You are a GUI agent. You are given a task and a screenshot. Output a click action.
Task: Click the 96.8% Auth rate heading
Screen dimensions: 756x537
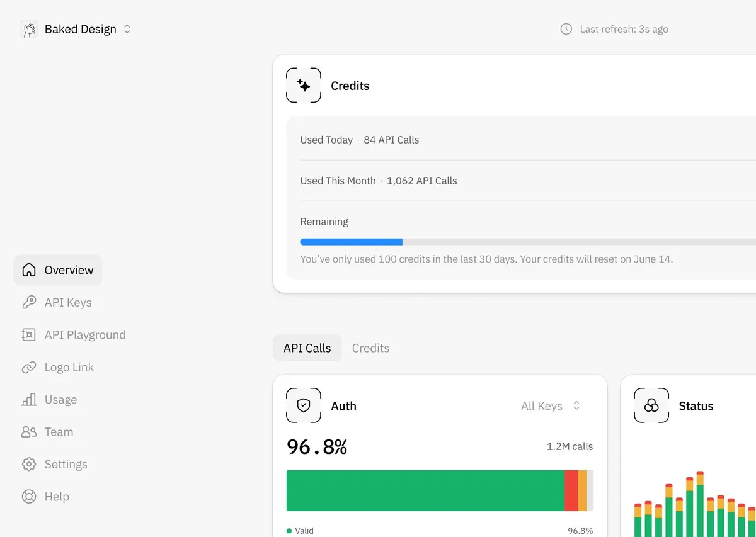point(317,446)
